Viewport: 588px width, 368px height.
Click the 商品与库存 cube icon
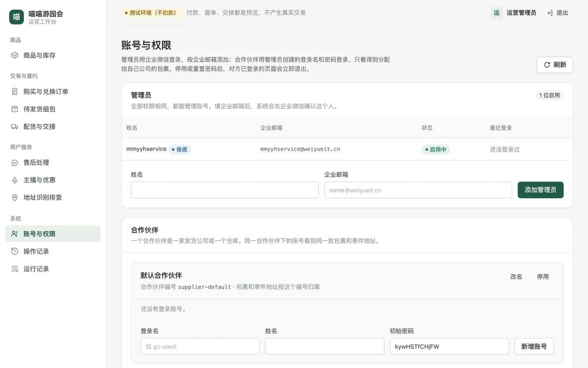pyautogui.click(x=15, y=55)
